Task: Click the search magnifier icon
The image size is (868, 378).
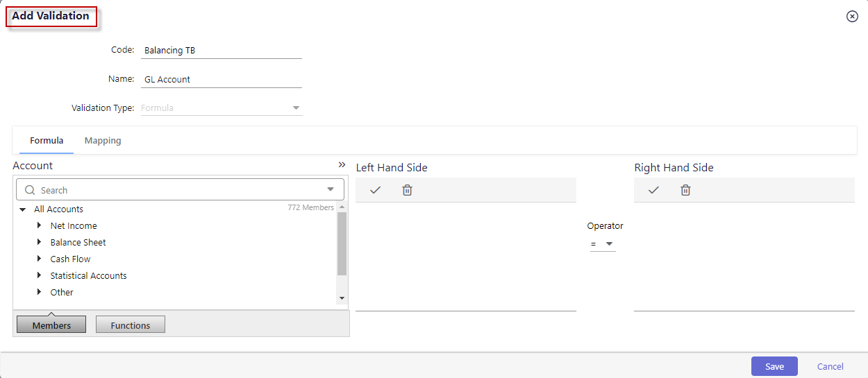Action: pyautogui.click(x=30, y=190)
